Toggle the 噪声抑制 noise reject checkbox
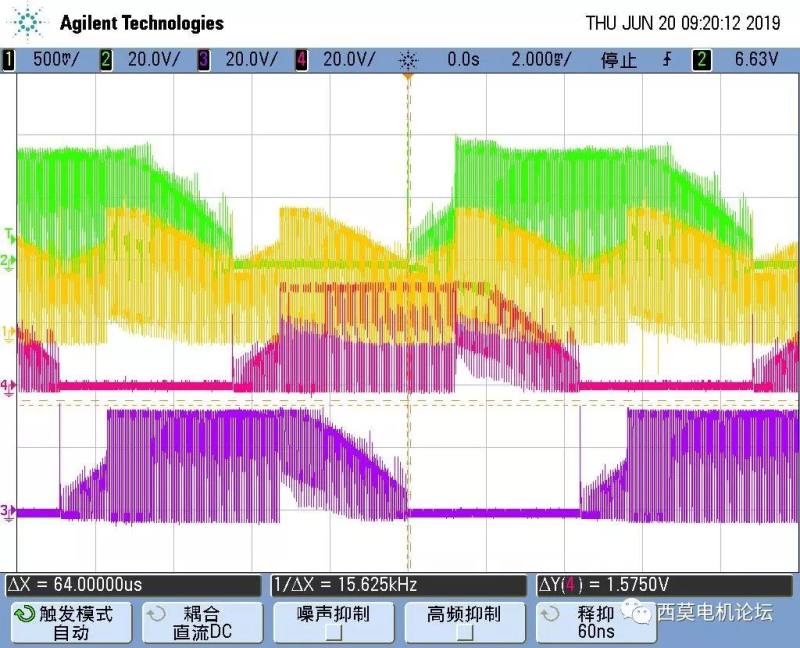800x648 pixels. pos(334,632)
